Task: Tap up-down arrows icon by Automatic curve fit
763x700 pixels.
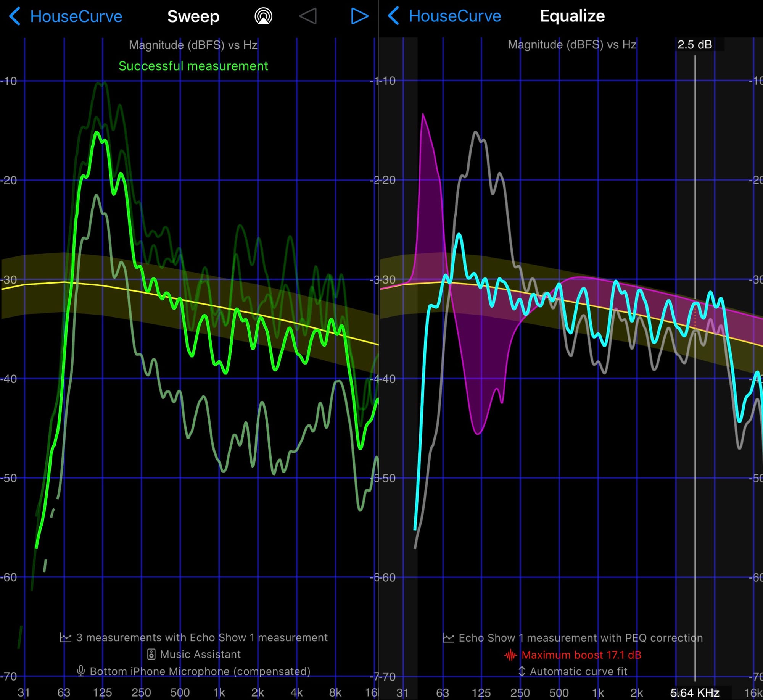Action: [x=522, y=671]
